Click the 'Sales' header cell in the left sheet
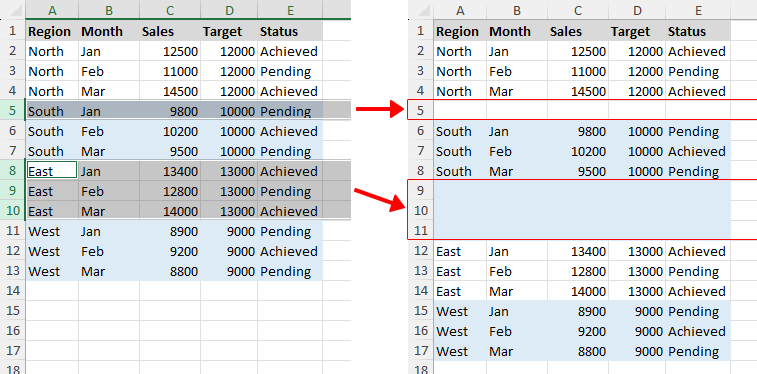 [170, 31]
